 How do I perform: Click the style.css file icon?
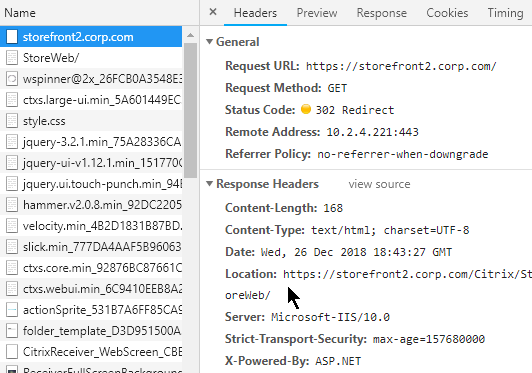tap(12, 121)
